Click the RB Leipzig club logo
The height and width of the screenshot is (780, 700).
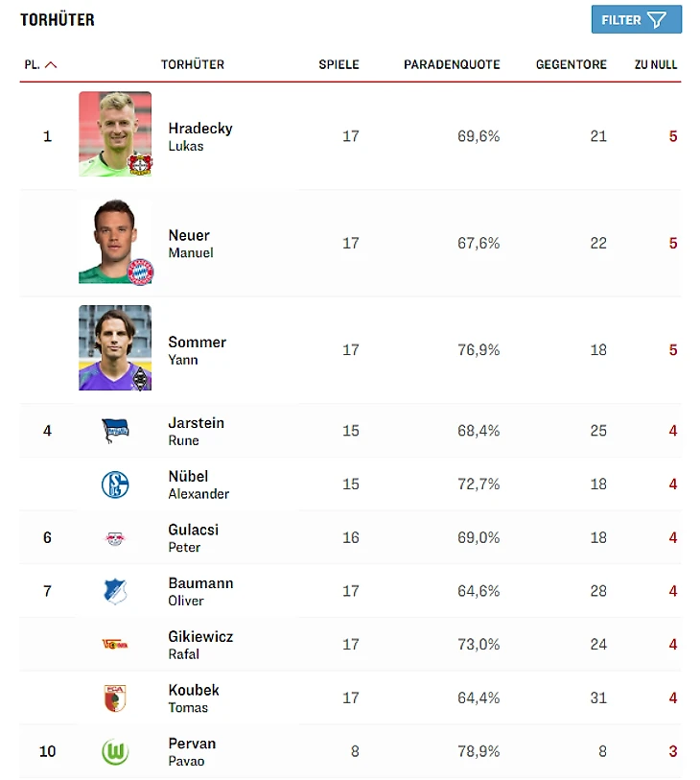click(x=115, y=538)
